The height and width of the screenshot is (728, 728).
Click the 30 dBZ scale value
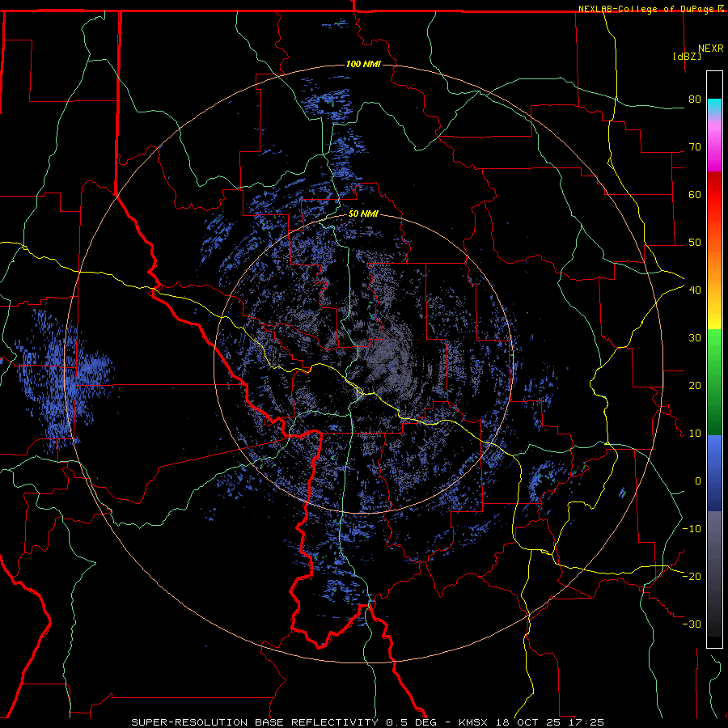(695, 338)
